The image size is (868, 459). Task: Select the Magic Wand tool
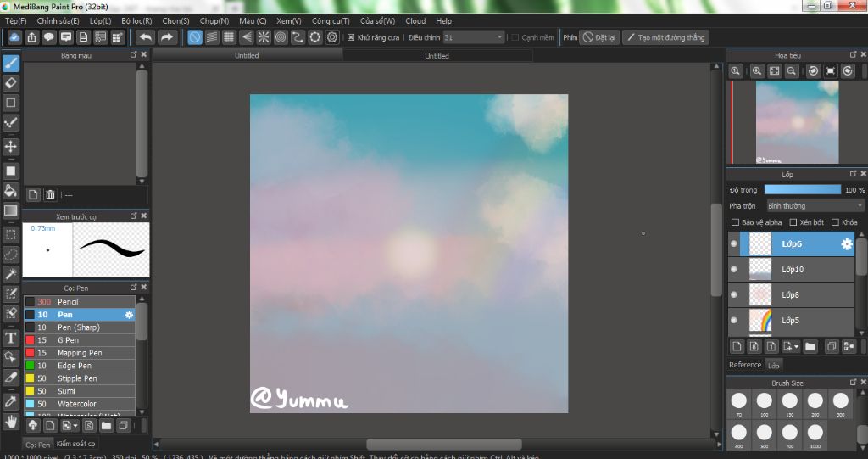coord(11,274)
